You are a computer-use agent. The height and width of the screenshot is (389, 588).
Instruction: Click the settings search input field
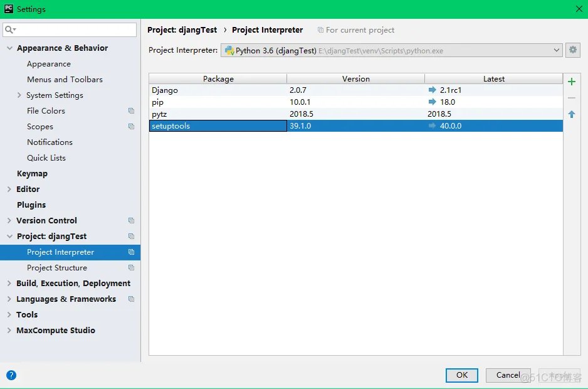pos(70,29)
